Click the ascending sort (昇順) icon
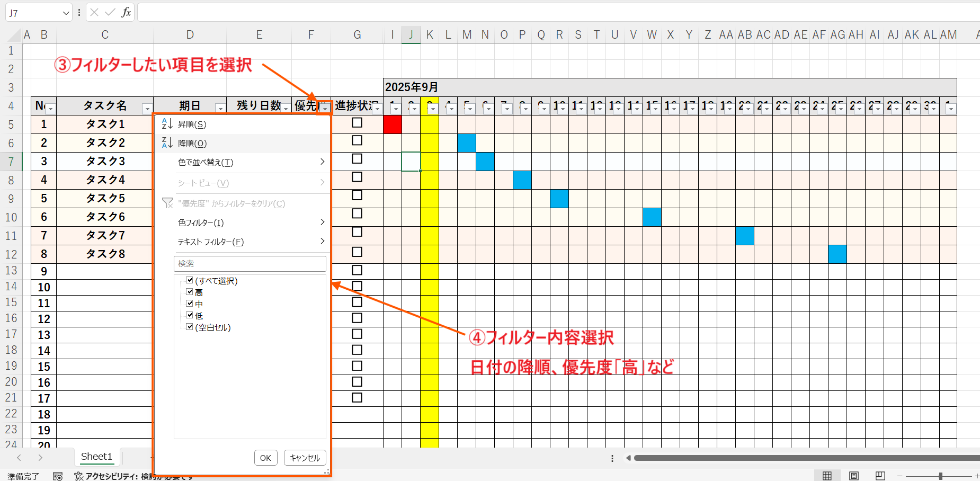Screen dimensions: 980x481 [167, 124]
